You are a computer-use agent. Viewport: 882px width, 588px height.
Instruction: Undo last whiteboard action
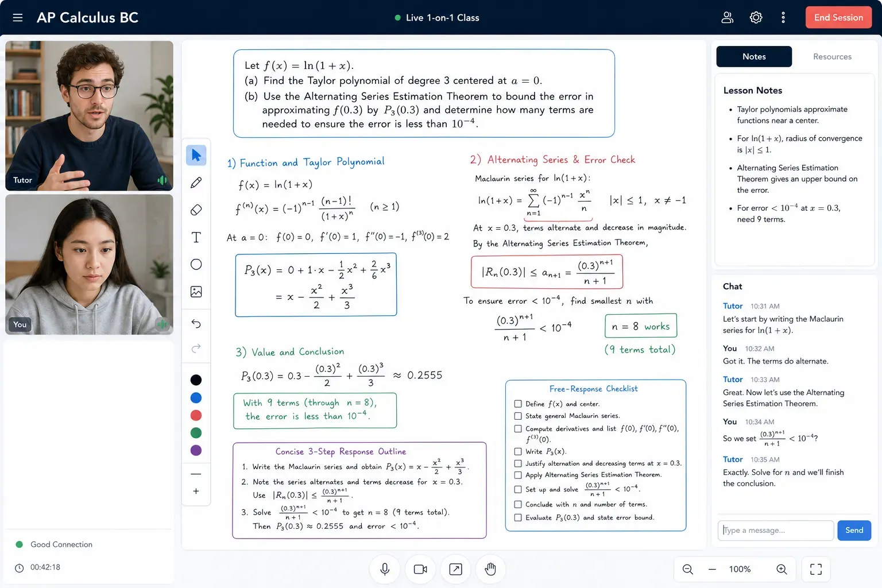coord(196,324)
